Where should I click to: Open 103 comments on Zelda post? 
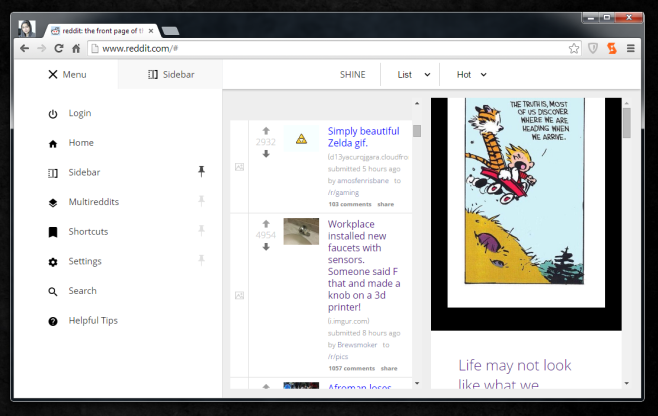click(350, 204)
